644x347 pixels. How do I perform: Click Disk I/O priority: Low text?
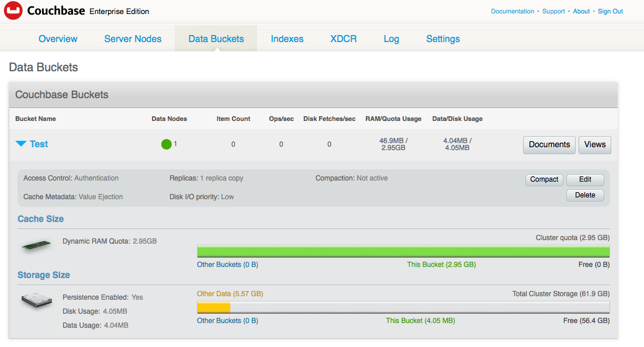[202, 197]
